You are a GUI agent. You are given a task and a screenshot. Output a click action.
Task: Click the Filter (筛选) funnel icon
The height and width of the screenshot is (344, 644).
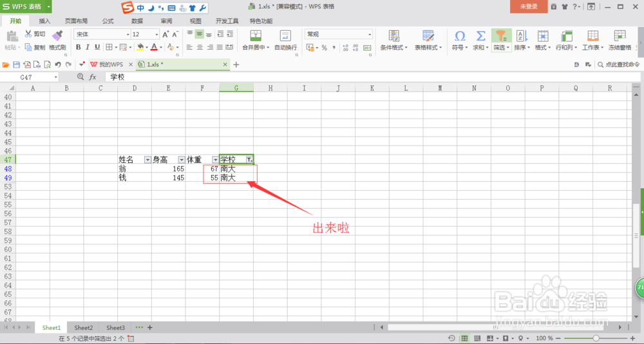click(x=501, y=35)
